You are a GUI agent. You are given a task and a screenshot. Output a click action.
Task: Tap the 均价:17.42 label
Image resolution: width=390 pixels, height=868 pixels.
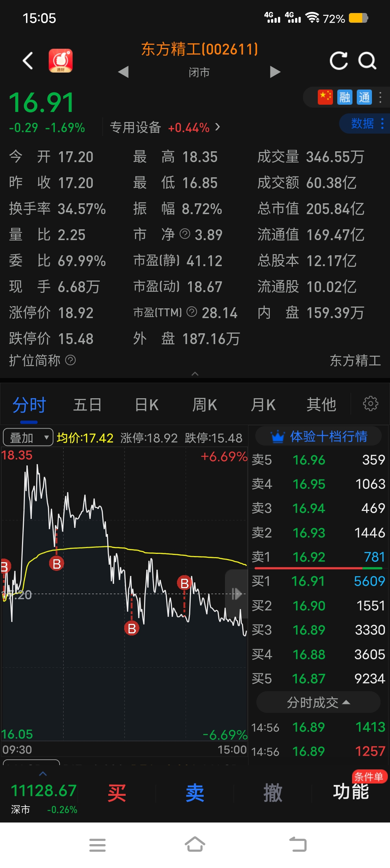coord(85,438)
